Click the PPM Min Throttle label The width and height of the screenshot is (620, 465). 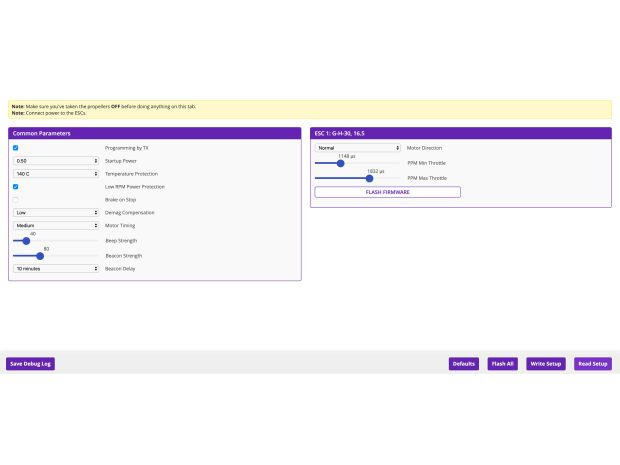(x=426, y=163)
